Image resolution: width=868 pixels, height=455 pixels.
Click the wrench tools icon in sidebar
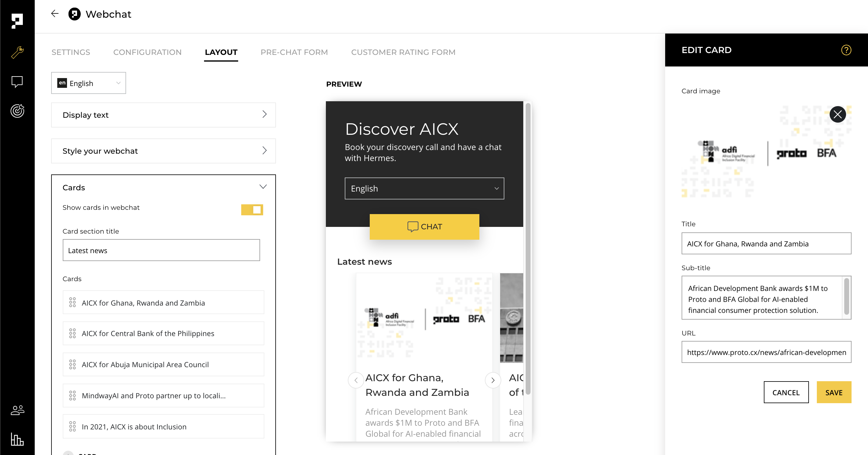17,52
